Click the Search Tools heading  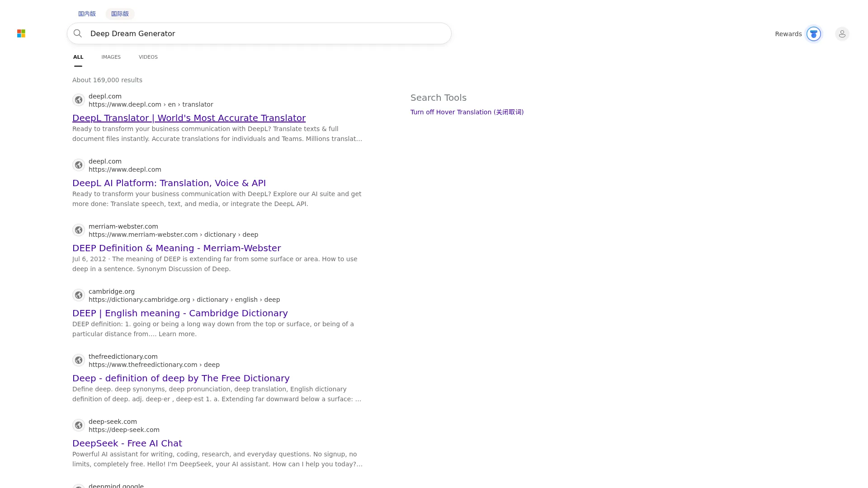click(x=439, y=98)
